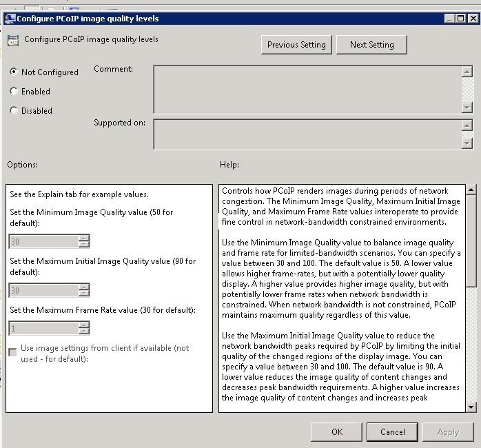Decrease Minimum Image Quality with down arrow
This screenshot has height=448, width=481.
point(83,245)
